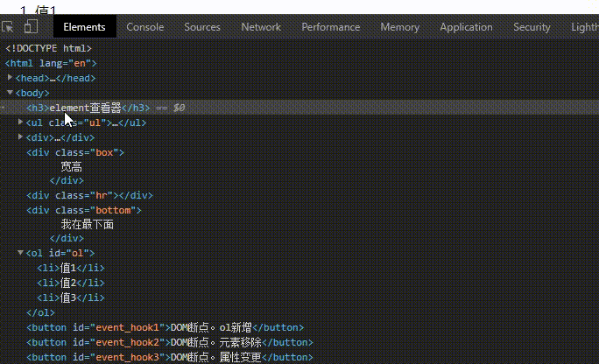Select the button id="event_hook2" node
The image size is (599, 364).
pyautogui.click(x=170, y=343)
